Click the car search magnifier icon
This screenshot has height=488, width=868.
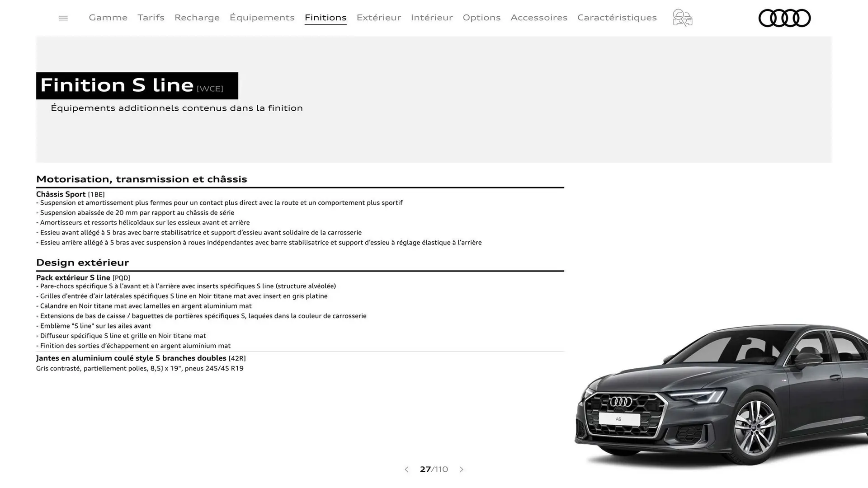682,18
